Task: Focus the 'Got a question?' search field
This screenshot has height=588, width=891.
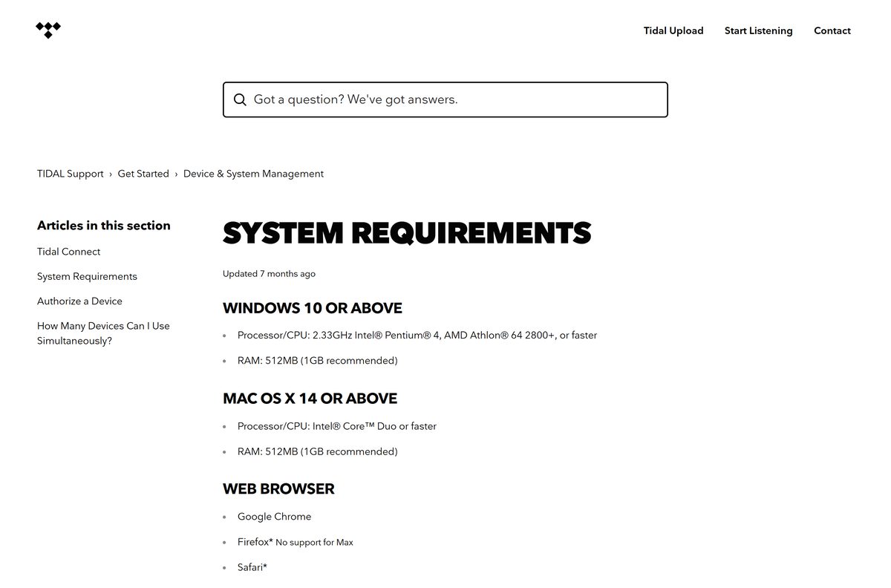Action: click(x=446, y=99)
